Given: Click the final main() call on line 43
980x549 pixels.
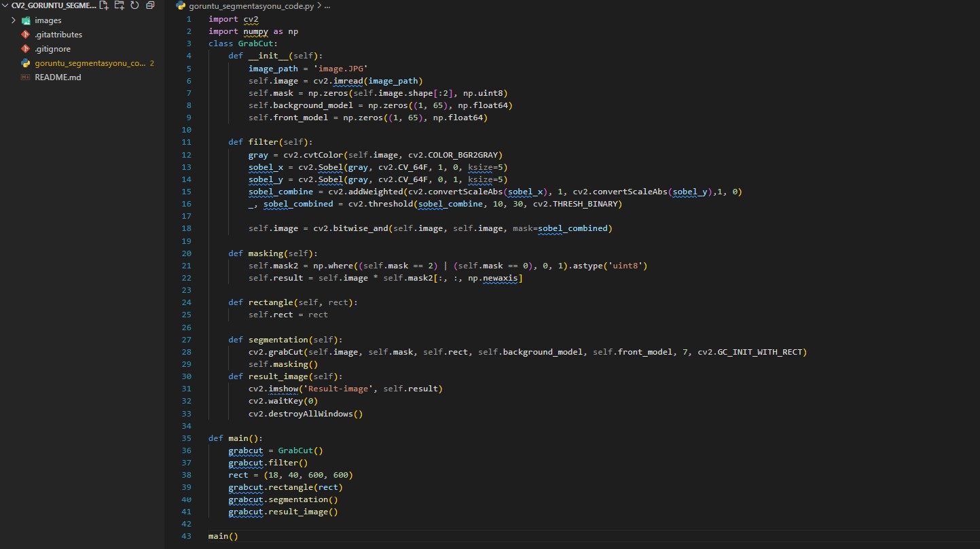Looking at the screenshot, I should [x=223, y=537].
